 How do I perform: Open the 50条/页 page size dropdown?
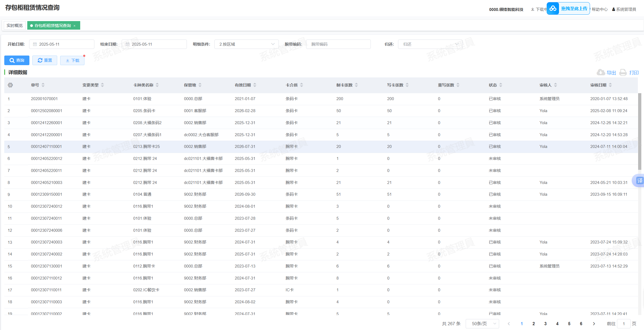point(482,324)
